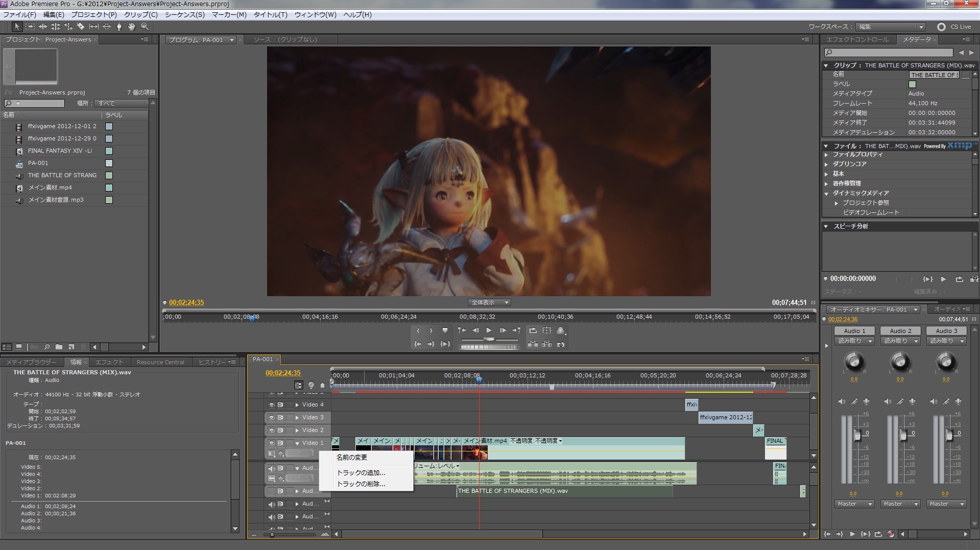980x550 pixels.
Task: Expand the Video 3 track
Action: 297,418
